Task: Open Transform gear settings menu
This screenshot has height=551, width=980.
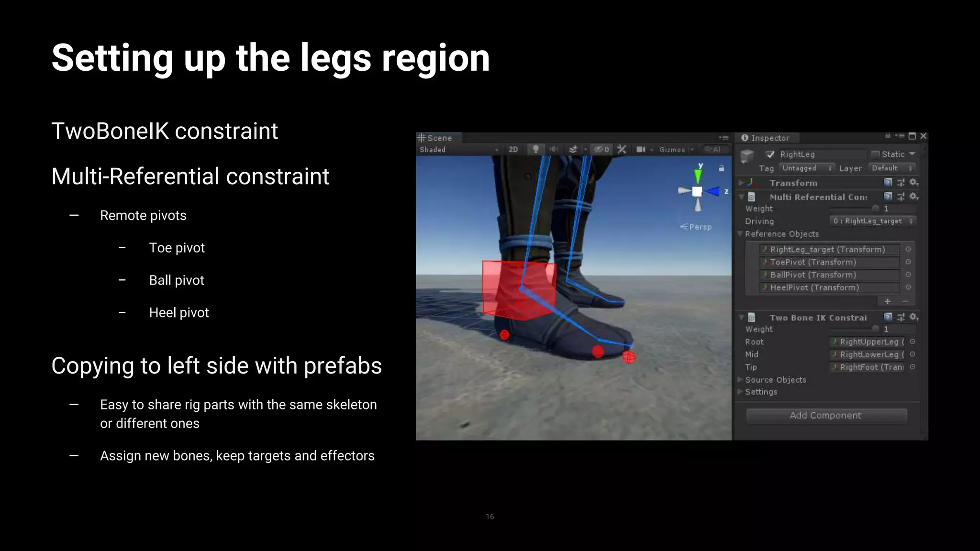Action: [x=913, y=182]
